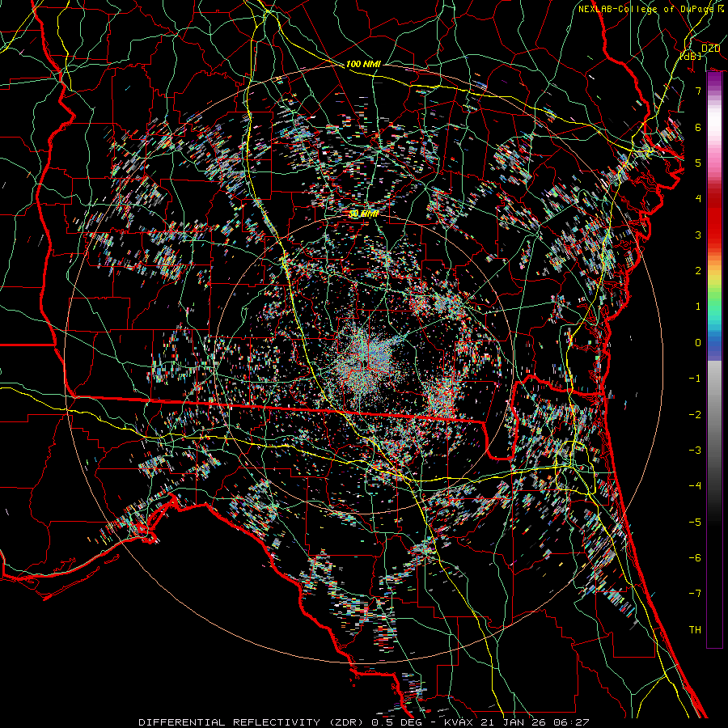Click the 3 value on the color scale
Image resolution: width=728 pixels, height=728 pixels.
coord(698,235)
